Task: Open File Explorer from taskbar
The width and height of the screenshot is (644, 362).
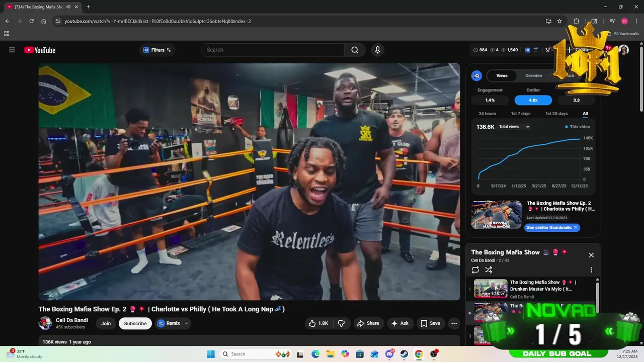Action: [330, 354]
